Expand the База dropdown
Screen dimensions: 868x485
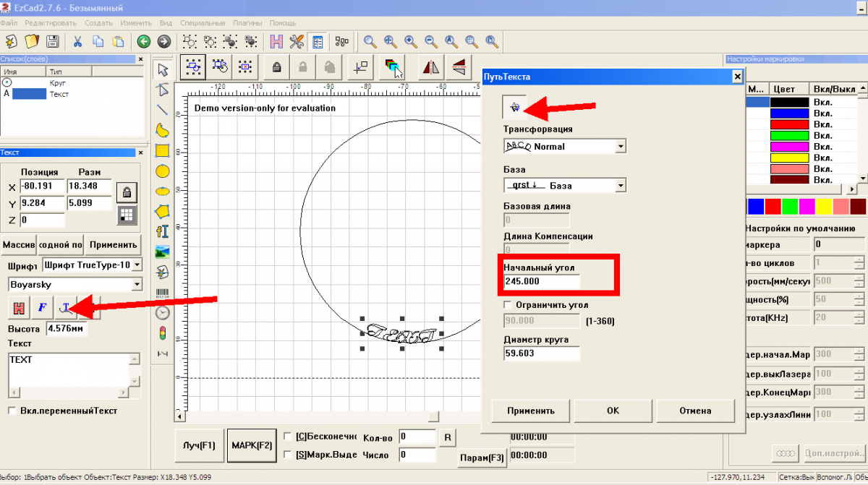coord(620,186)
